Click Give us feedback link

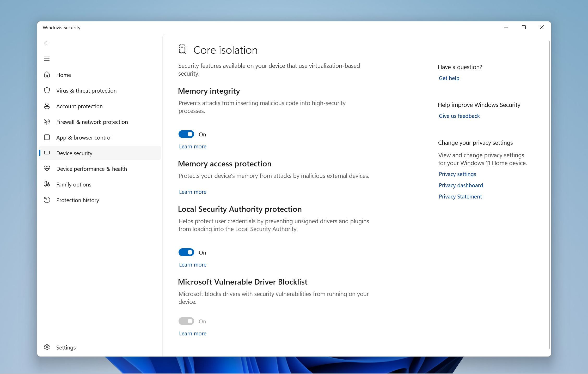point(459,116)
